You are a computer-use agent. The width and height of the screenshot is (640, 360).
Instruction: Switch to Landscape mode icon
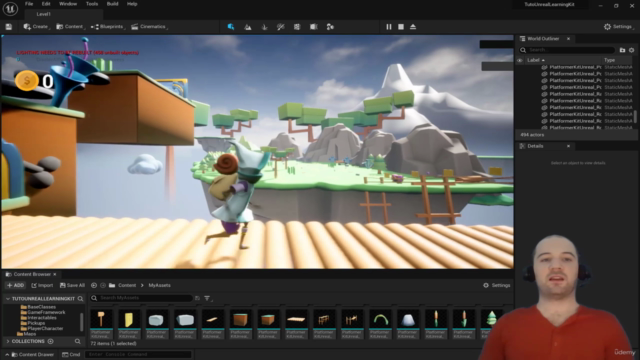(248, 27)
